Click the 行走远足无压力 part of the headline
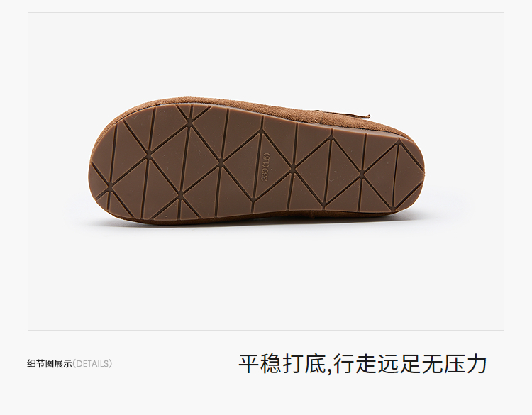The height and width of the screenshot is (415, 532). coord(410,364)
